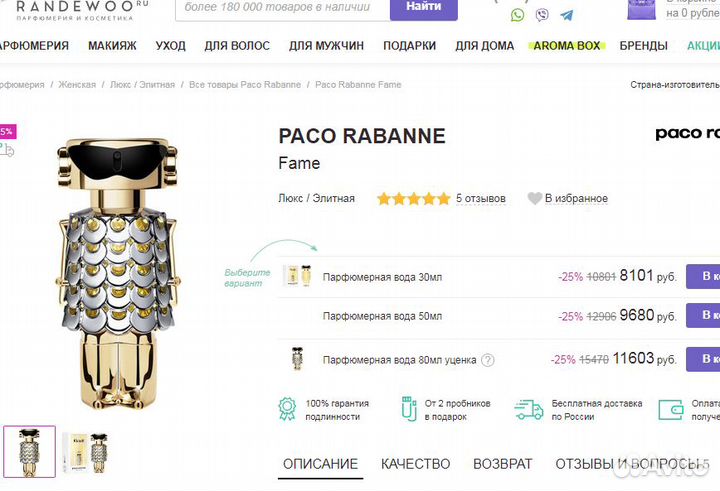This screenshot has width=720, height=491.
Task: Select the second thumbnail with box and bottle
Action: point(85,452)
